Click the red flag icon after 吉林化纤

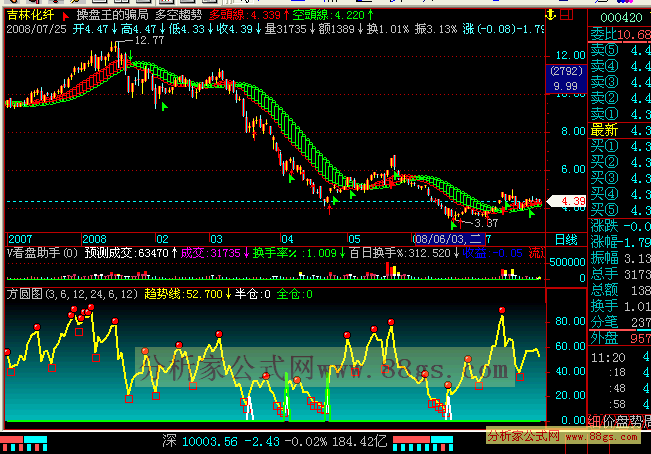65,16
